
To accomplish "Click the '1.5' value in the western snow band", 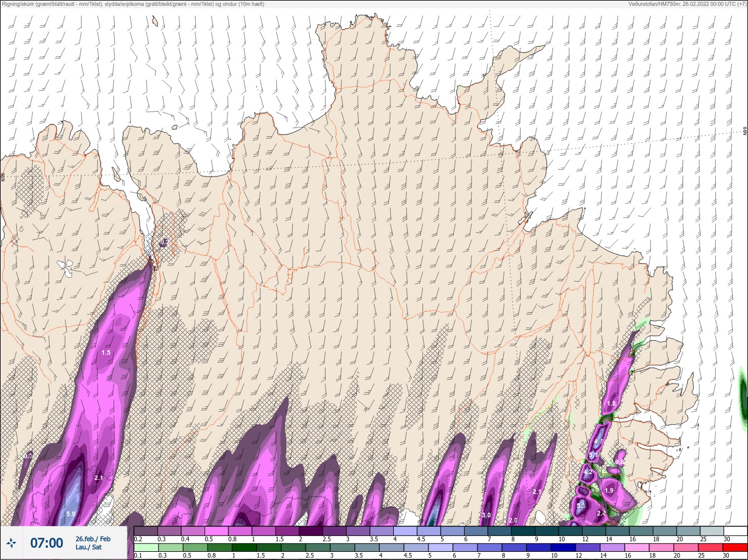I will 106,352.
